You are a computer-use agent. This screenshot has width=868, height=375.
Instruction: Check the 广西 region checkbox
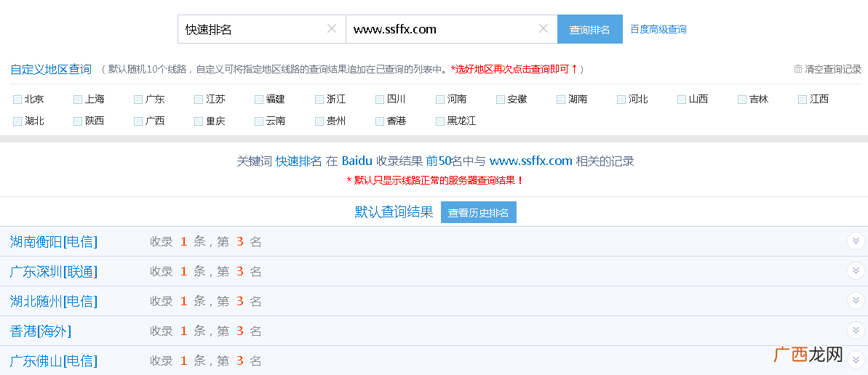(x=138, y=121)
